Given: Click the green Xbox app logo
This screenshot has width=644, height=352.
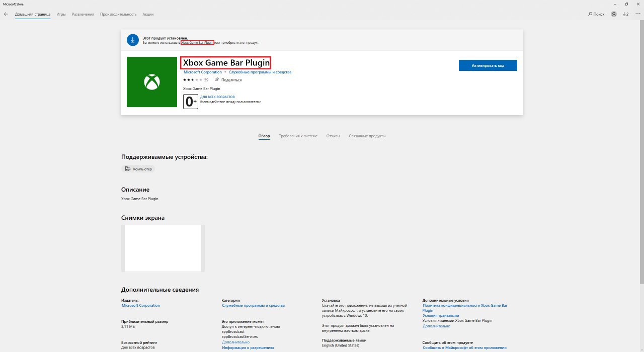Looking at the screenshot, I should (152, 82).
